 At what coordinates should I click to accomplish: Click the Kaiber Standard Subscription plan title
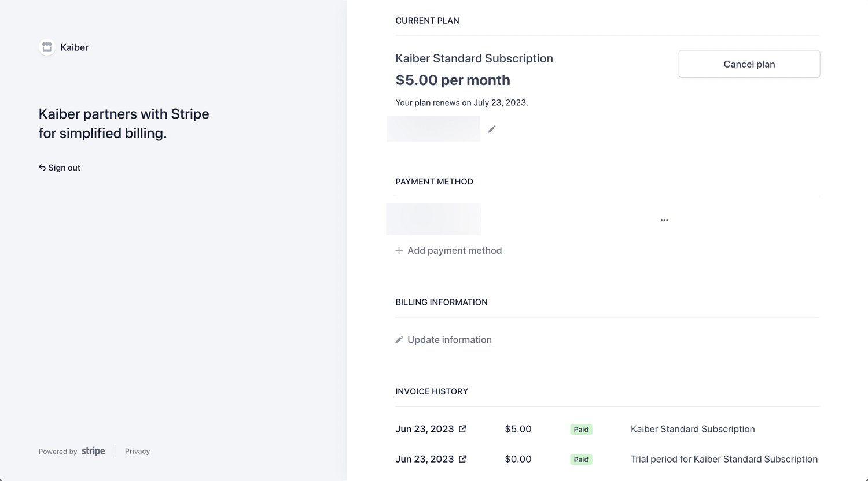coord(474,58)
